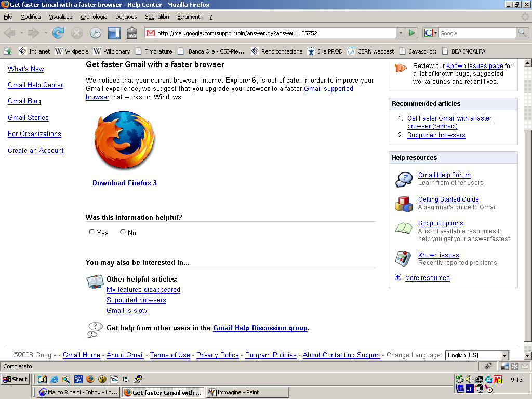
Task: Click the green Go arrow
Action: (x=412, y=33)
